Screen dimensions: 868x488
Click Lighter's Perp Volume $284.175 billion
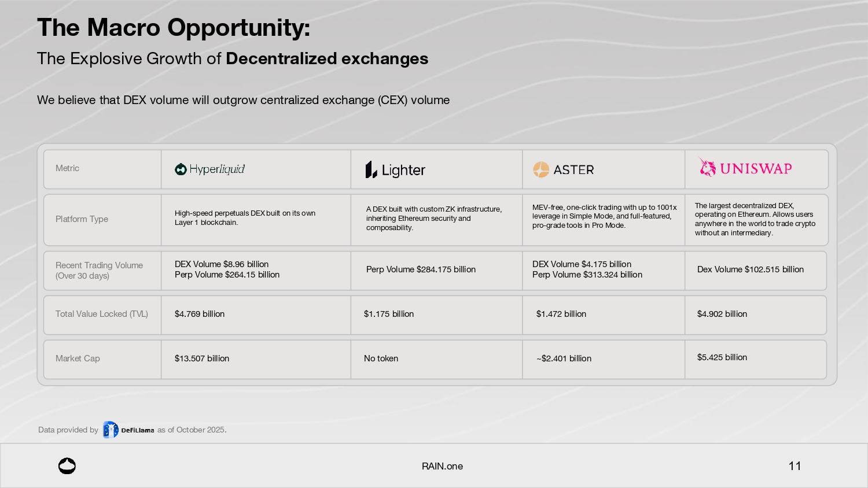(421, 269)
